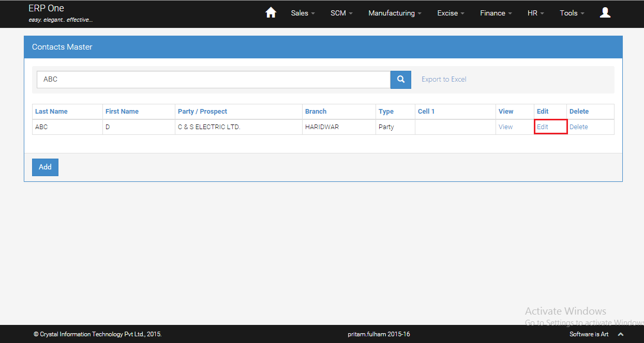Click the Party / Prospect column header
This screenshot has width=644, height=343.
[202, 112]
